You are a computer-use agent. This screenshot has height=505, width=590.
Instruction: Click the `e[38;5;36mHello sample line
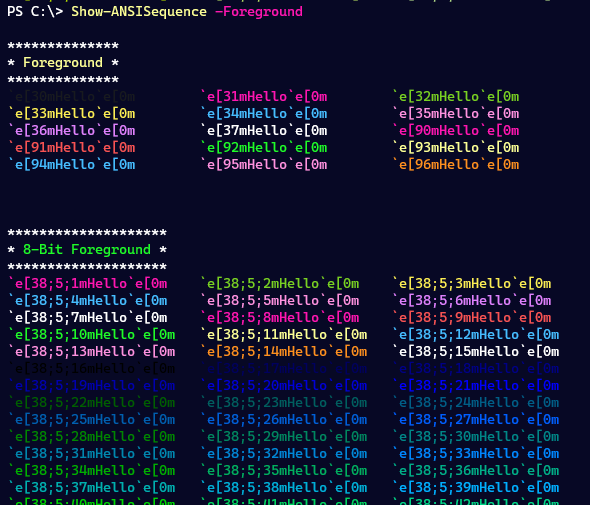(476, 470)
